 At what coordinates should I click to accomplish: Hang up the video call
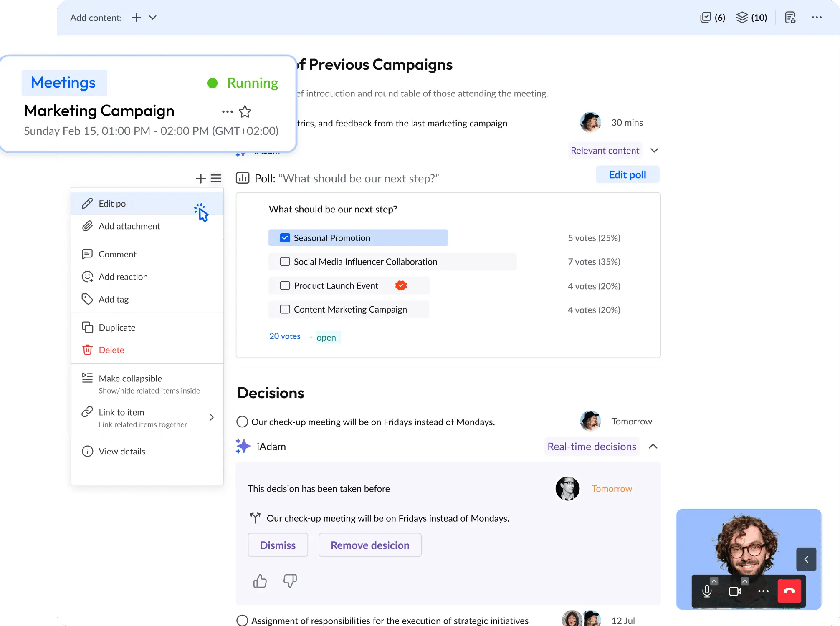point(789,591)
